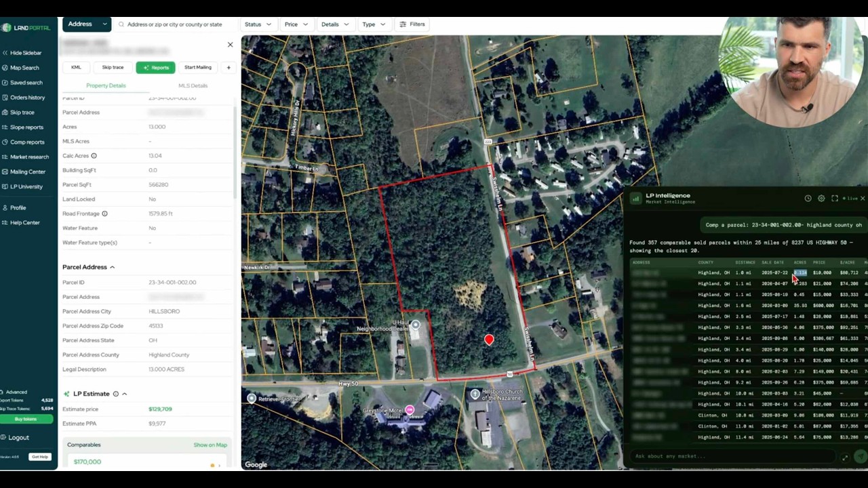Click the Slope reports sidebar icon

(5, 127)
